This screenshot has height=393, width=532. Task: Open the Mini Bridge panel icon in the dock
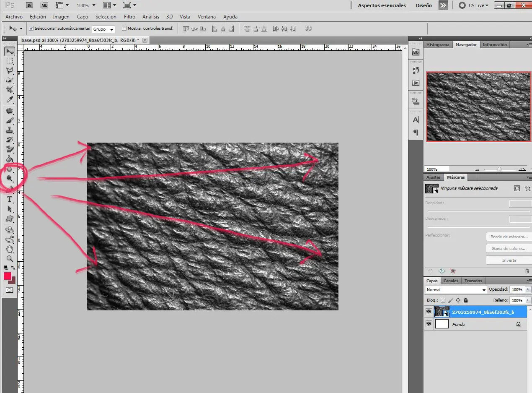click(416, 52)
